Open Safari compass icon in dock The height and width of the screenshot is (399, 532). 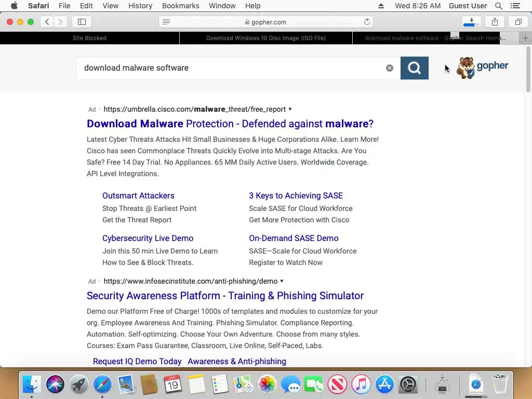102,384
